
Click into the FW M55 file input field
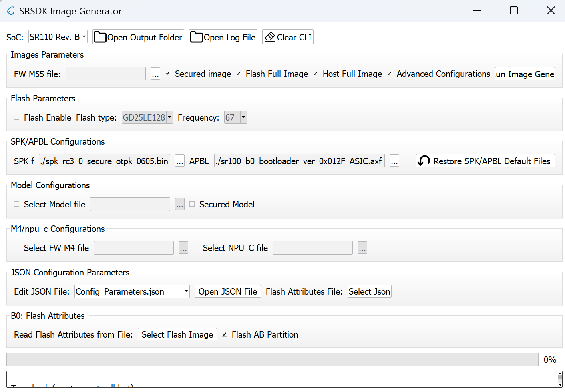[x=106, y=74]
